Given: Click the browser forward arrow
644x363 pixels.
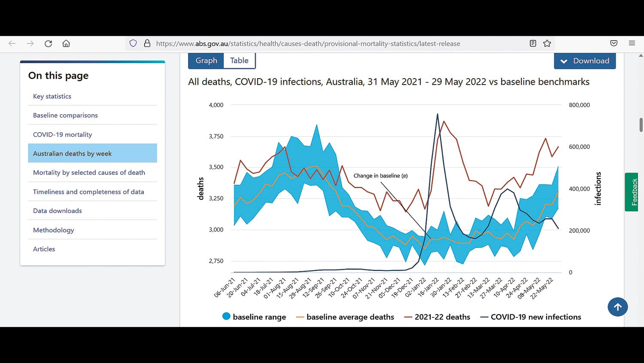Looking at the screenshot, I should [30, 43].
